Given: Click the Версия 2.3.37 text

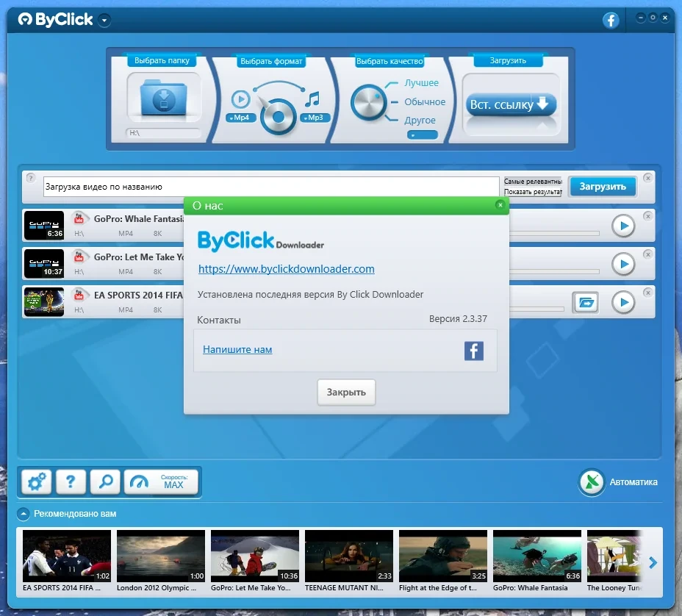Looking at the screenshot, I should pyautogui.click(x=458, y=319).
